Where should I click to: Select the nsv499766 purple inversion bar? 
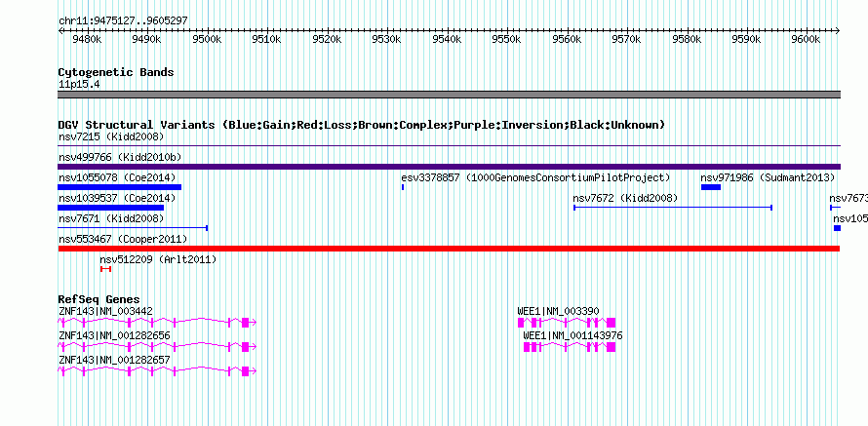coord(449,167)
